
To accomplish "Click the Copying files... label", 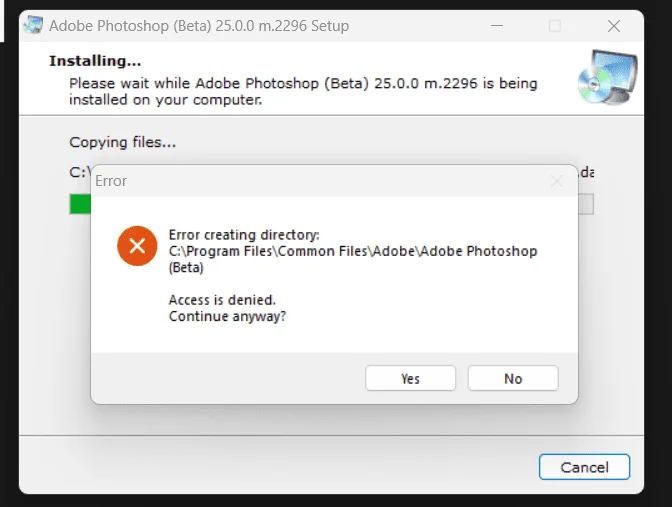I will (123, 142).
